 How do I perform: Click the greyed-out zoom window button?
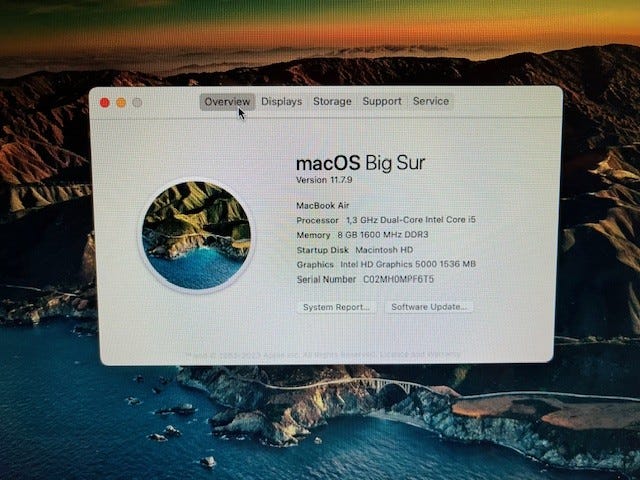pyautogui.click(x=138, y=102)
